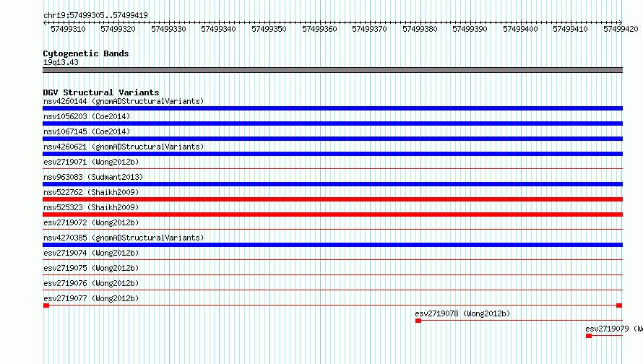Screen dimensions: 643x364
Task: Click ruler position 57499330
Action: coord(168,29)
